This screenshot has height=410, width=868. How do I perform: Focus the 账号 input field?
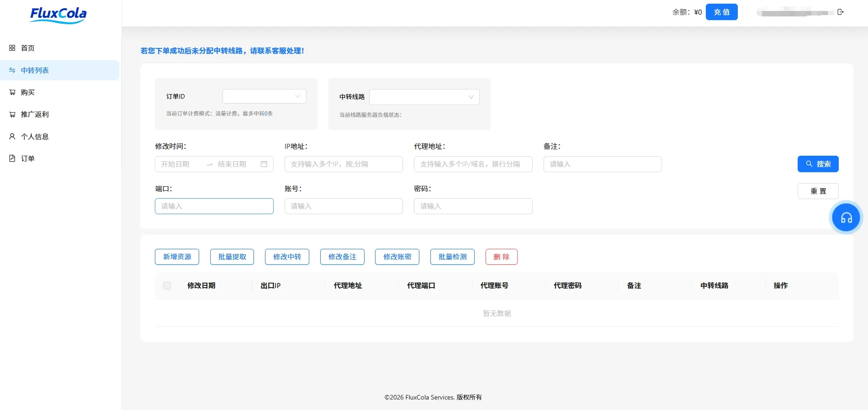[344, 206]
